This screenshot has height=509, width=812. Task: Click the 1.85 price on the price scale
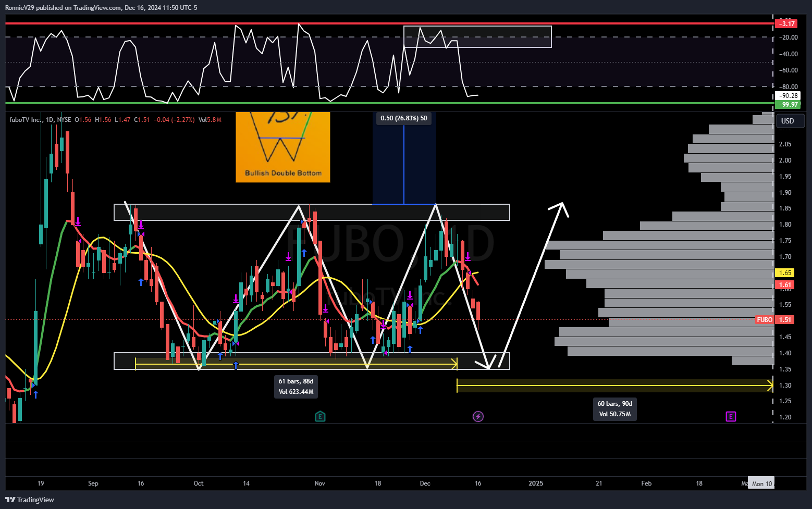pos(785,208)
